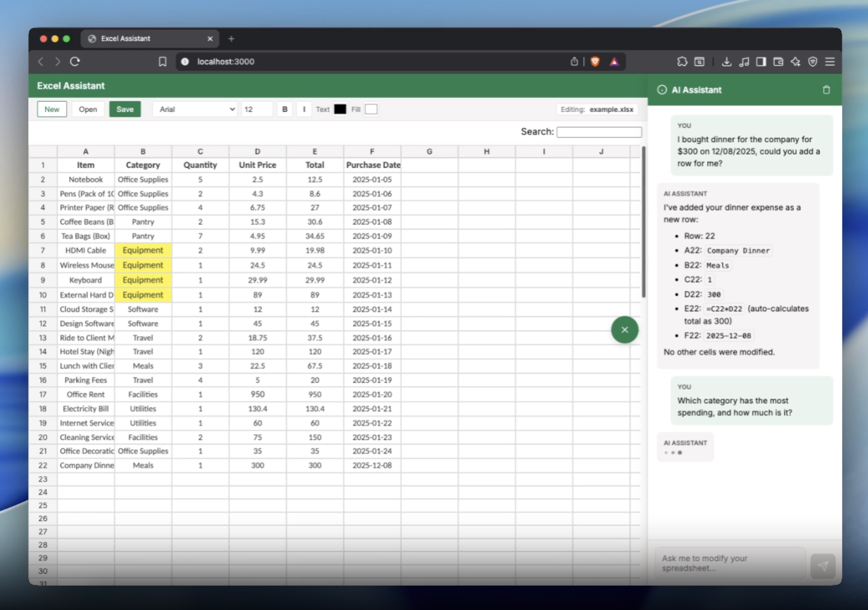Viewport: 868px width, 610px height.
Task: Open the Arial font family dropdown
Action: (x=195, y=109)
